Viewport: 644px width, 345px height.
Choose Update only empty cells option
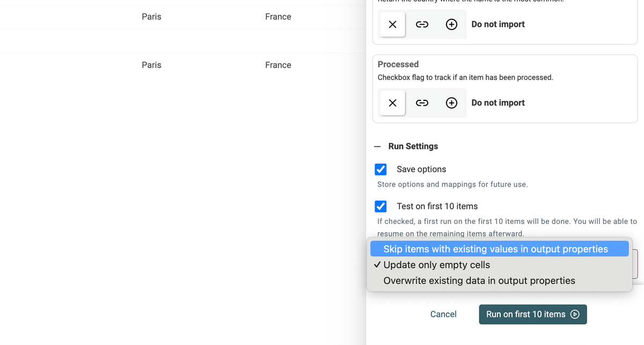tap(436, 265)
